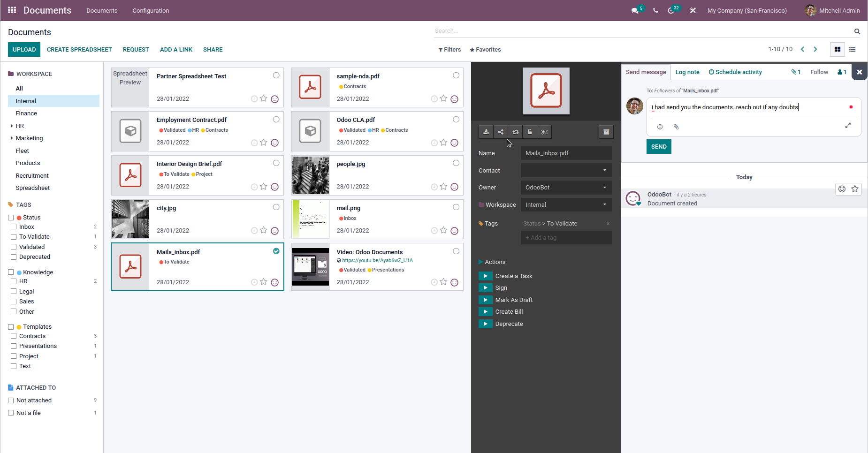Viewport: 868px width, 453px height.
Task: Open company switcher My Company
Action: 747,10
